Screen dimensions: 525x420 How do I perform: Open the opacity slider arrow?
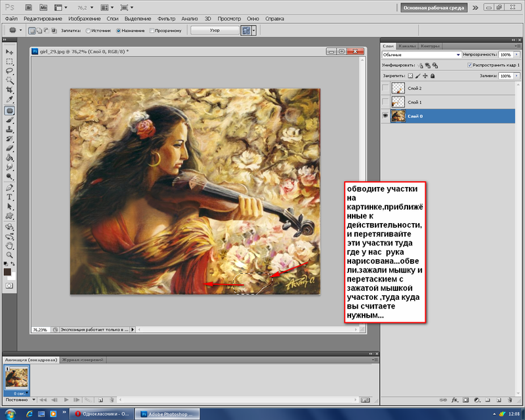pyautogui.click(x=516, y=54)
